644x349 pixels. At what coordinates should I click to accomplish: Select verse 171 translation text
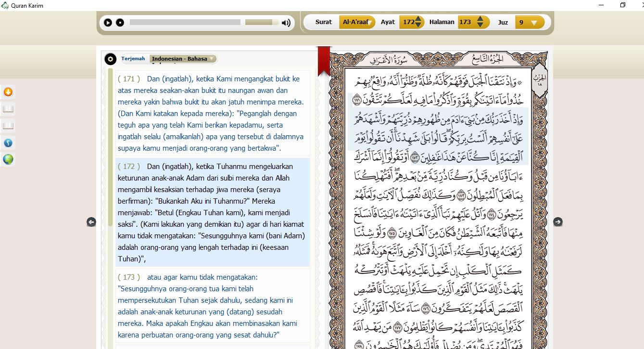(212, 114)
